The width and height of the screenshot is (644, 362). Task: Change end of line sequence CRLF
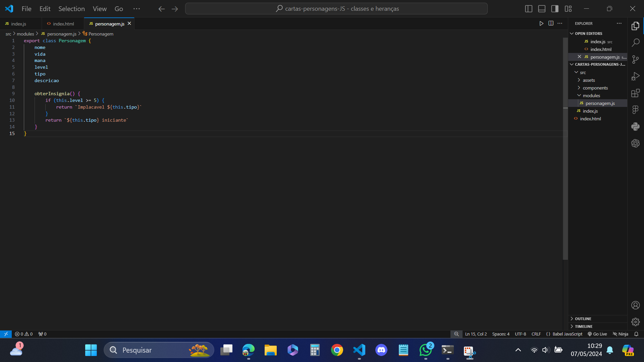[536, 334]
